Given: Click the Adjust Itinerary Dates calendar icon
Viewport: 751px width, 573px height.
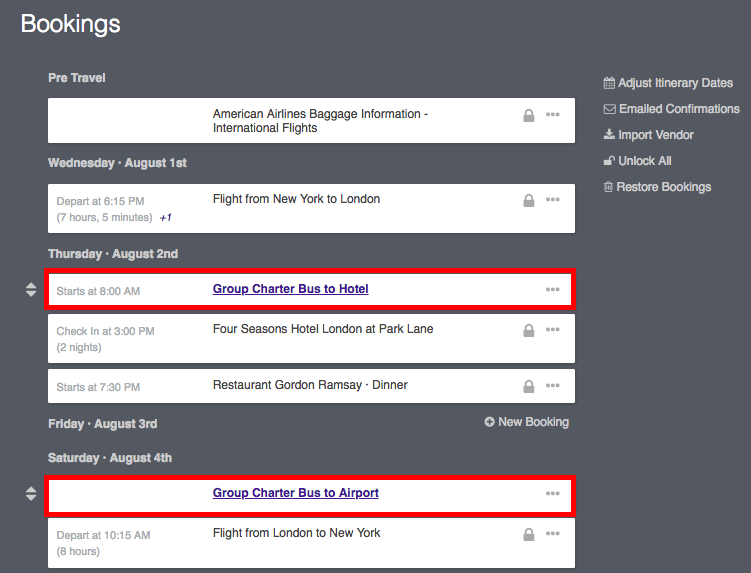Looking at the screenshot, I should [x=609, y=83].
